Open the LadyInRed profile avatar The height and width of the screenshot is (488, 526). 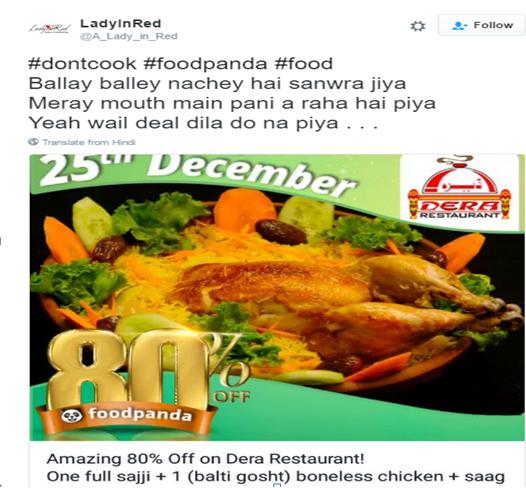[50, 29]
